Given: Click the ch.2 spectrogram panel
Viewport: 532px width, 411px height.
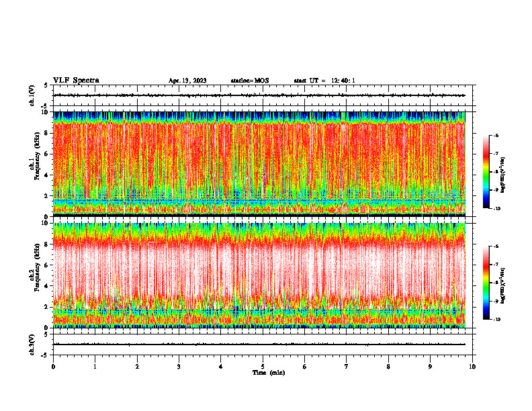Looking at the screenshot, I should click(259, 275).
